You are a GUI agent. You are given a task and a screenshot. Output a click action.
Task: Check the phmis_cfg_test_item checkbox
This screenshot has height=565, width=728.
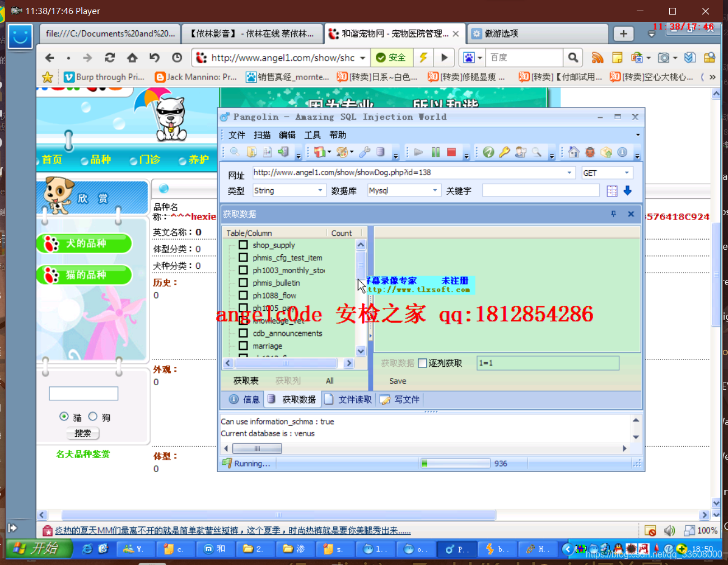244,258
